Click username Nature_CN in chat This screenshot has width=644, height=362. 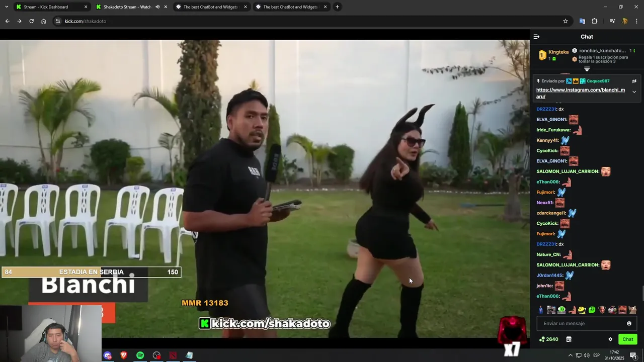pos(548,254)
